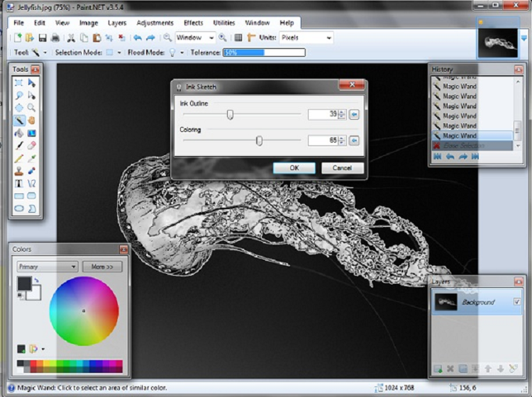The image size is (532, 397).
Task: Click the Ink Outline slider handle
Action: point(230,114)
